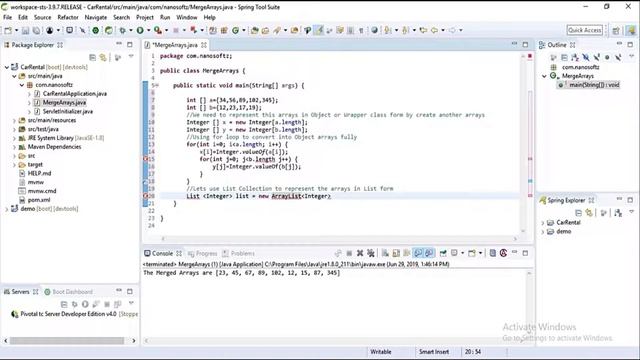
Task: Click the Start server icon in Servers view
Action: click(85, 304)
